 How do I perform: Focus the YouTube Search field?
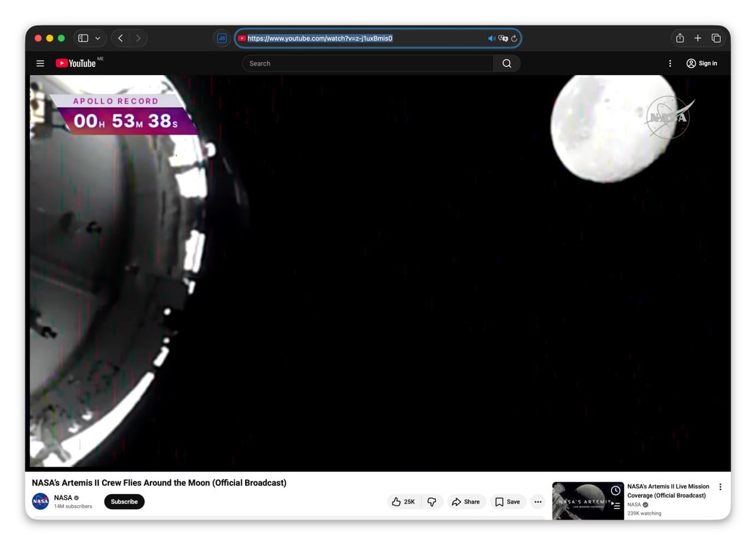coord(368,63)
